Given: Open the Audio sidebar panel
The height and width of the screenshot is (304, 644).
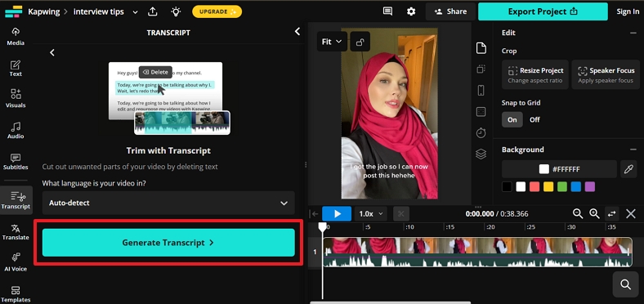Looking at the screenshot, I should pyautogui.click(x=16, y=130).
